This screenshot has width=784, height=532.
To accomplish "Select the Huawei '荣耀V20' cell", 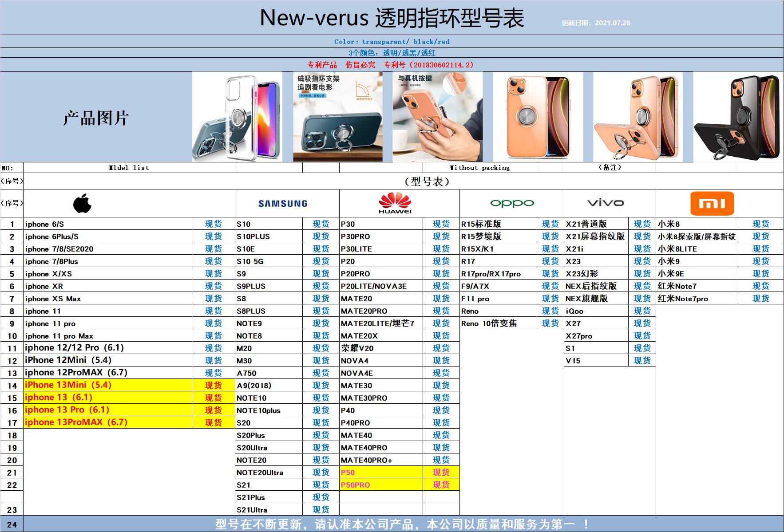I will point(381,348).
